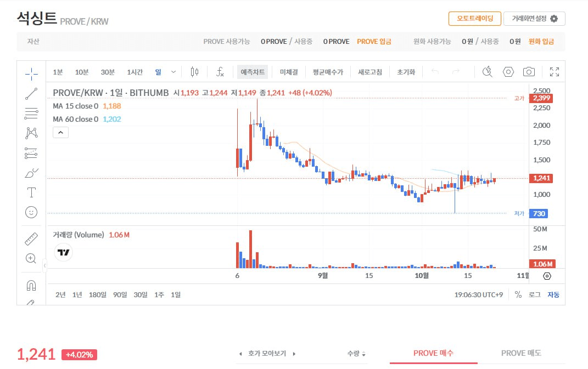Open the 수량 sort dropdown
The height and width of the screenshot is (369, 588).
click(x=356, y=354)
